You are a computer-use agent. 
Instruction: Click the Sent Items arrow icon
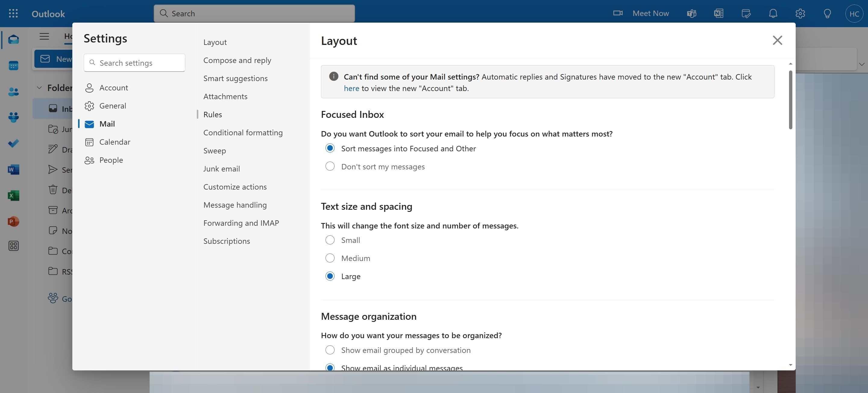(53, 169)
